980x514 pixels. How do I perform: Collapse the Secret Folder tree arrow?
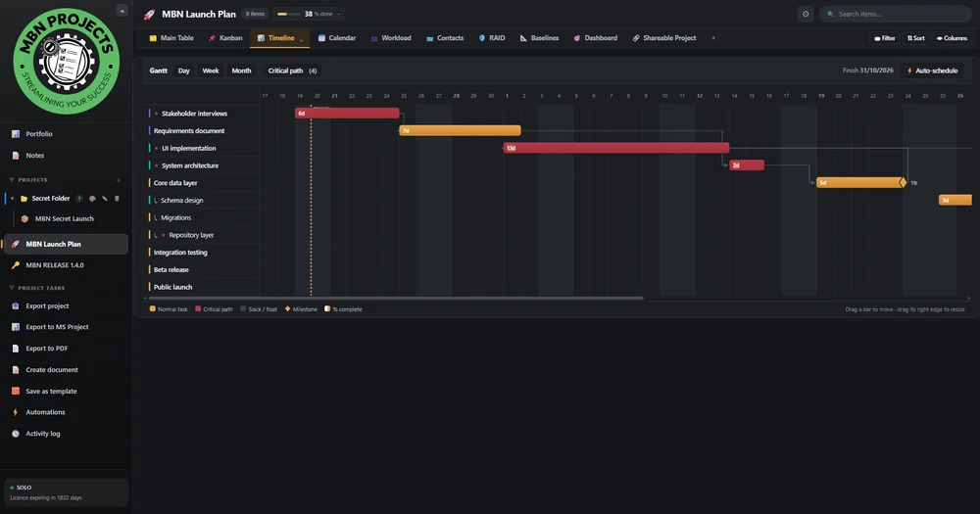click(x=12, y=199)
